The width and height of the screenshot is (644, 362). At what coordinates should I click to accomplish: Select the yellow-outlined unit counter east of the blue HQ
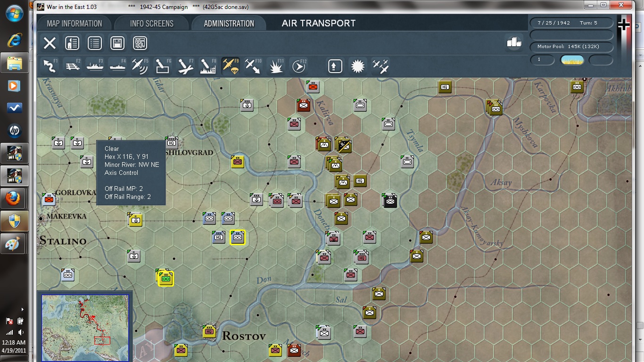click(x=238, y=238)
